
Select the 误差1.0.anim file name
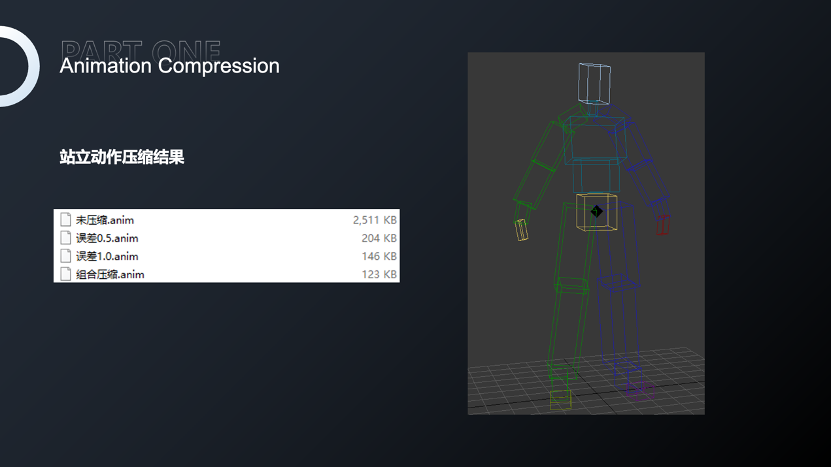tap(107, 256)
